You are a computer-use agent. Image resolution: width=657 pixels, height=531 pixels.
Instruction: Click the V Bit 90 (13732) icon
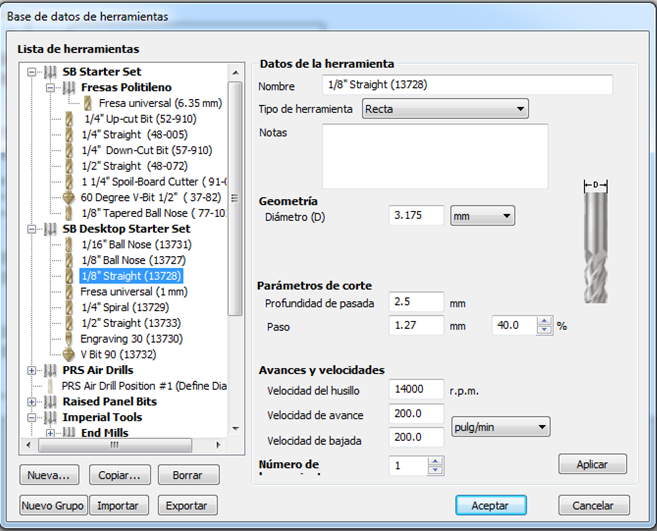(68, 355)
